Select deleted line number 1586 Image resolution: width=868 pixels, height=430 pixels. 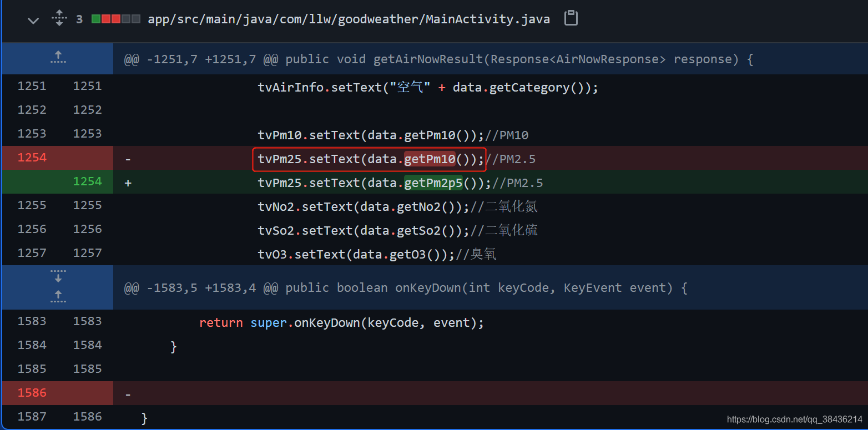pos(32,393)
